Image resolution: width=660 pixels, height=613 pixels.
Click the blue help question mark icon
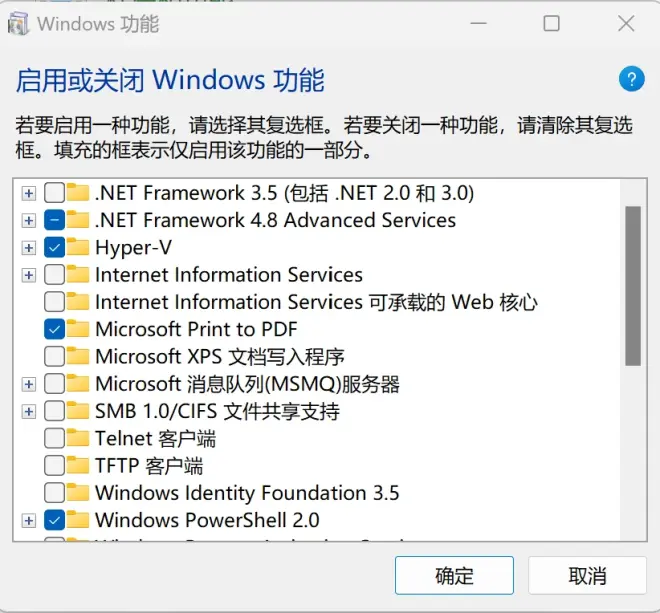pos(631,79)
